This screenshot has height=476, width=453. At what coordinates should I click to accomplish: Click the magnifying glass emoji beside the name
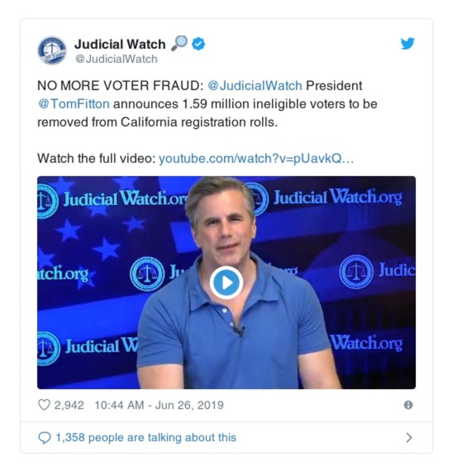click(x=179, y=44)
